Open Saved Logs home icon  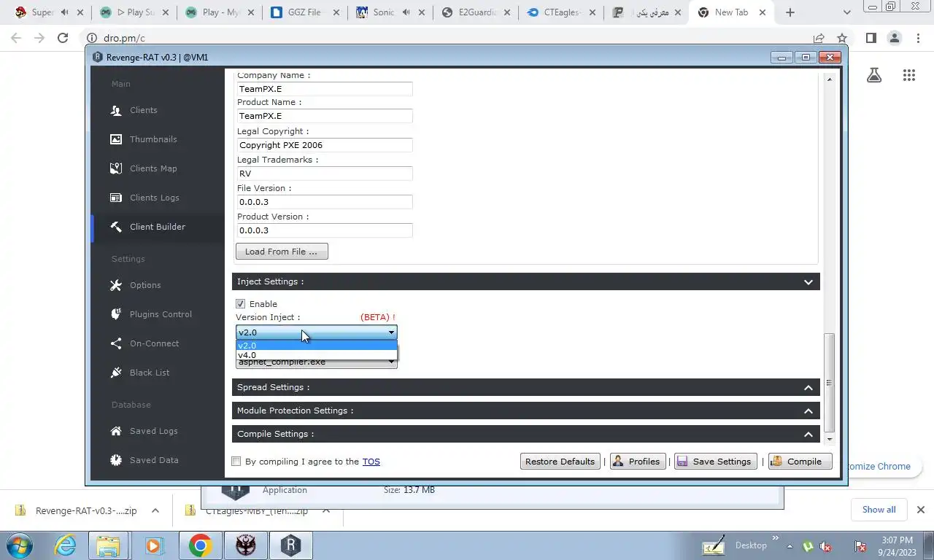tap(116, 431)
